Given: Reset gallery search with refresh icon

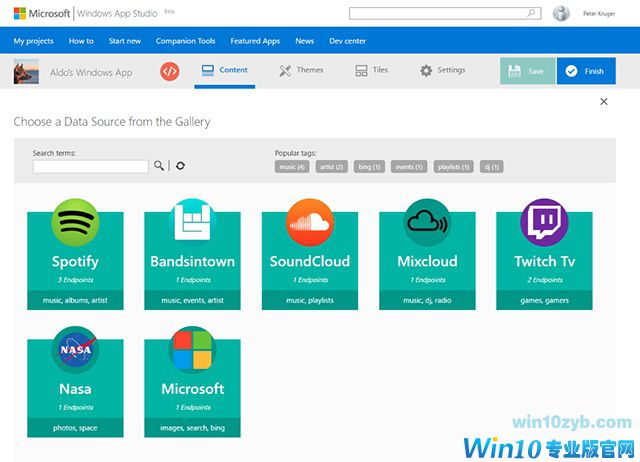Looking at the screenshot, I should [180, 165].
